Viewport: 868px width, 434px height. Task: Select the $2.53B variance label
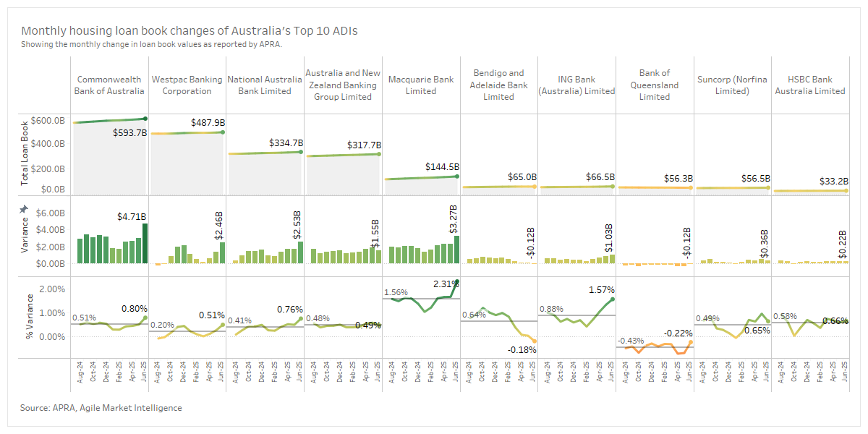(297, 225)
